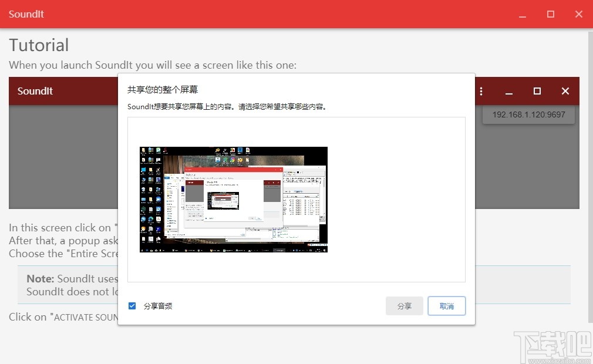Click the IP address 192.168.1.120:9697 field
The width and height of the screenshot is (593, 364).
coord(528,115)
